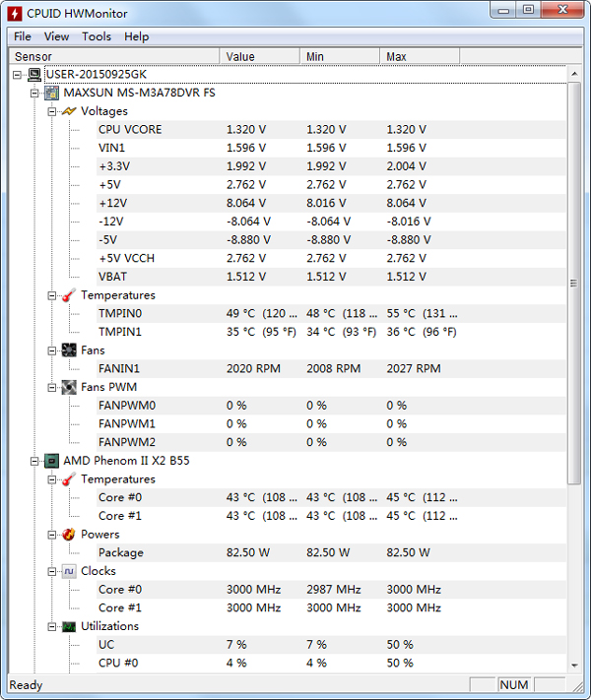Select the +12V voltage row
Viewport: 591px width, 700px height.
[x=332, y=203]
